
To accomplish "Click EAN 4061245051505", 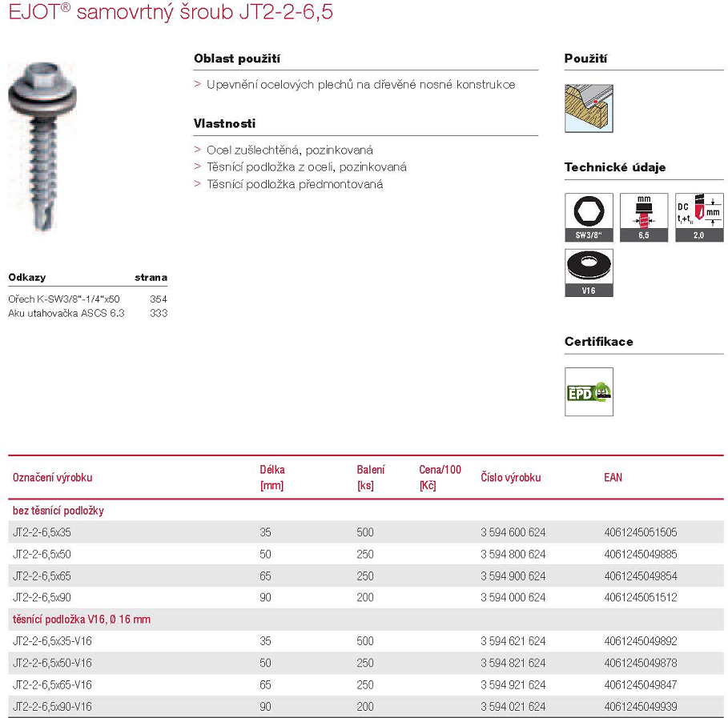I will click(x=641, y=532).
